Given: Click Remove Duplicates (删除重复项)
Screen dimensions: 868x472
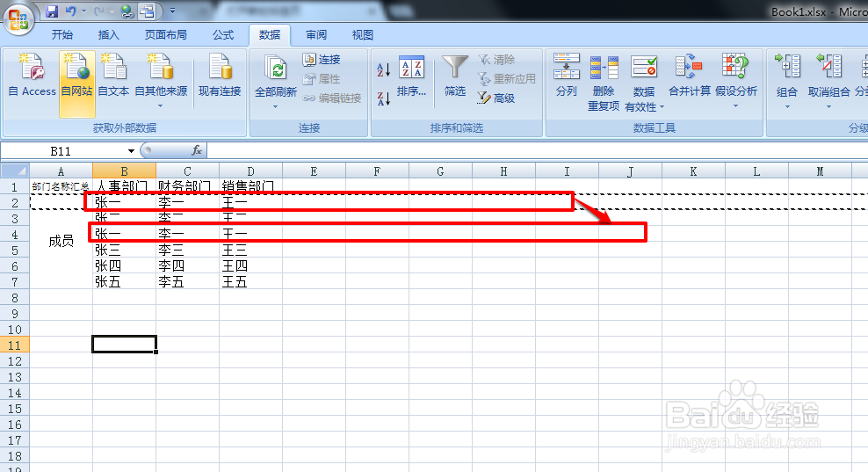Looking at the screenshot, I should point(604,82).
